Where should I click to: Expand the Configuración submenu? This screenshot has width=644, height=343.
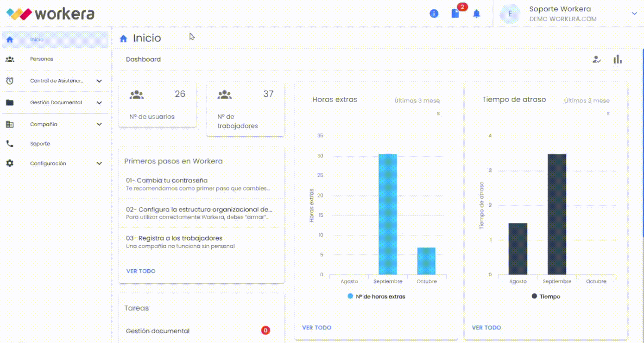click(55, 163)
